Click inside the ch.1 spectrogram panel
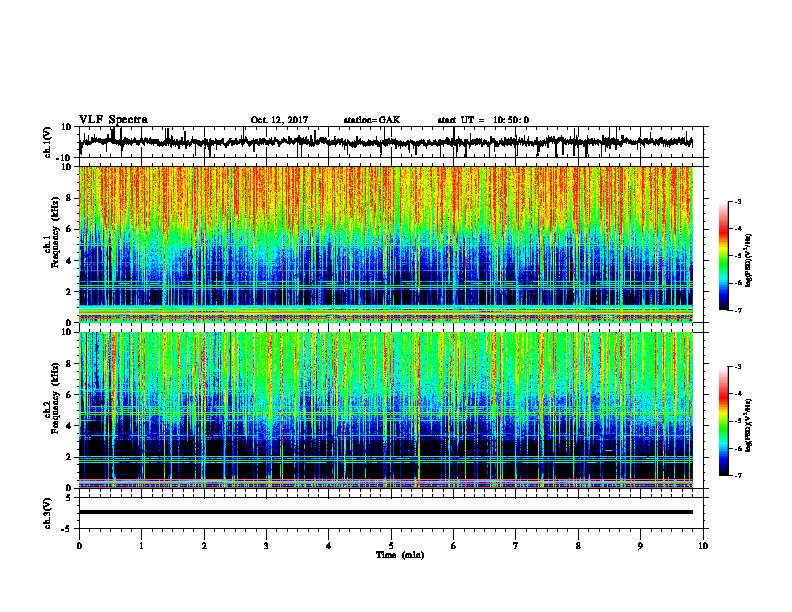 click(386, 244)
